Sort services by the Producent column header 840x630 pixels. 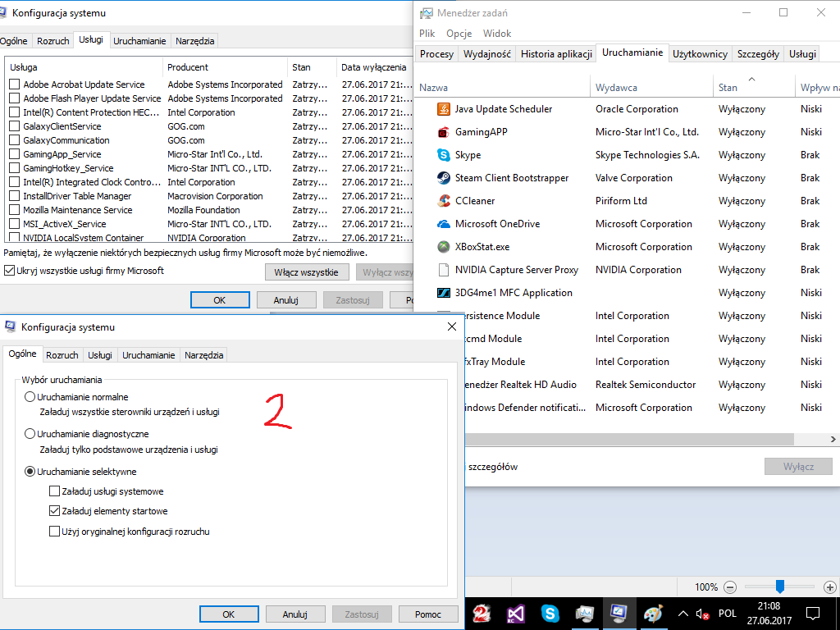(x=225, y=67)
